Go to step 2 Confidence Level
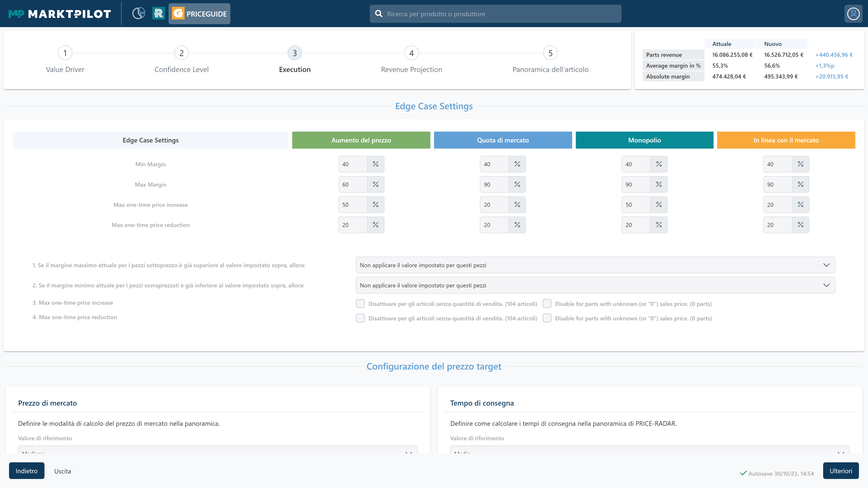This screenshot has height=488, width=868. (181, 60)
